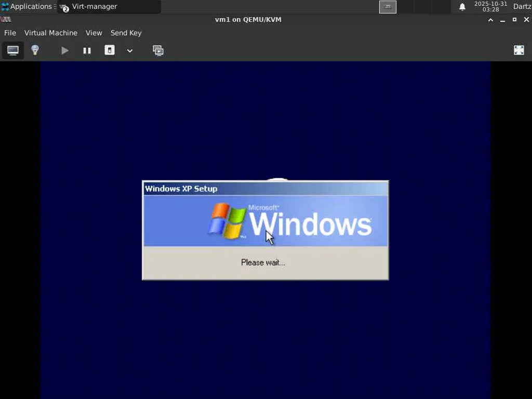Click the workspace switcher thumbnail

388,7
